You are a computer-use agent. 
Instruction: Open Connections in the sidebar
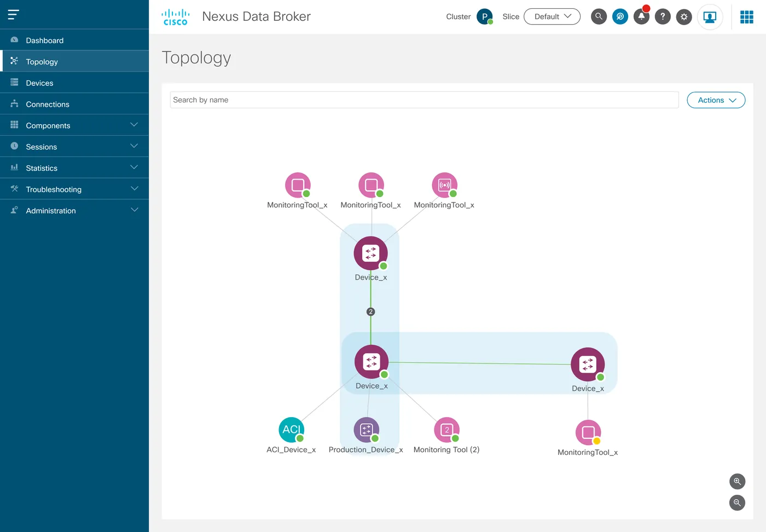click(x=74, y=105)
